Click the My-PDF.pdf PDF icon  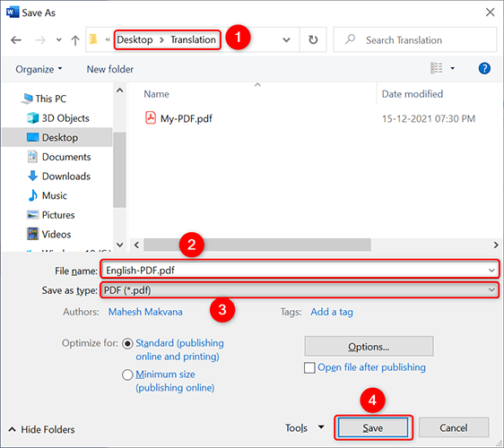pyautogui.click(x=151, y=118)
